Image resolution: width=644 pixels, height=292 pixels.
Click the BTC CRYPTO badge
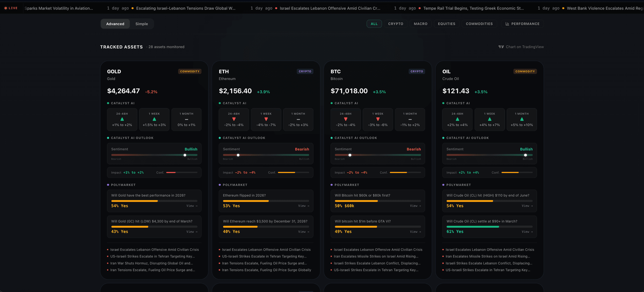click(417, 72)
